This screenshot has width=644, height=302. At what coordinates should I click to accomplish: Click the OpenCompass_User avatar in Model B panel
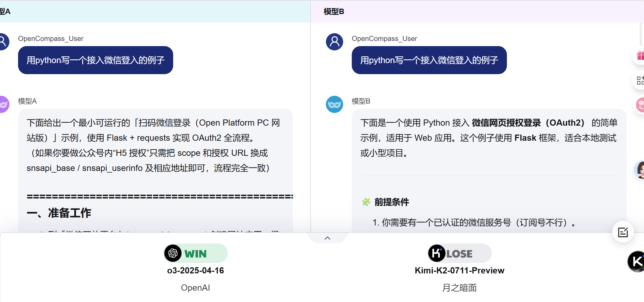(334, 42)
